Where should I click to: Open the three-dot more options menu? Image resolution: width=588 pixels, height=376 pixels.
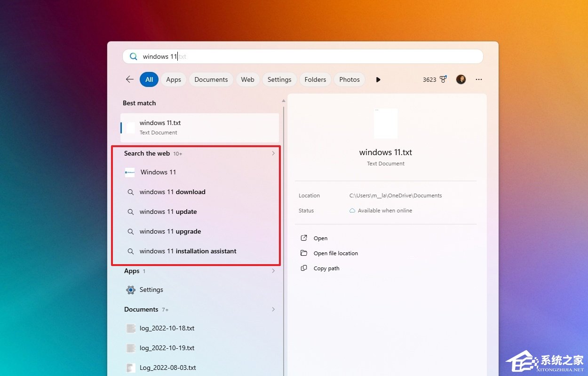click(479, 79)
